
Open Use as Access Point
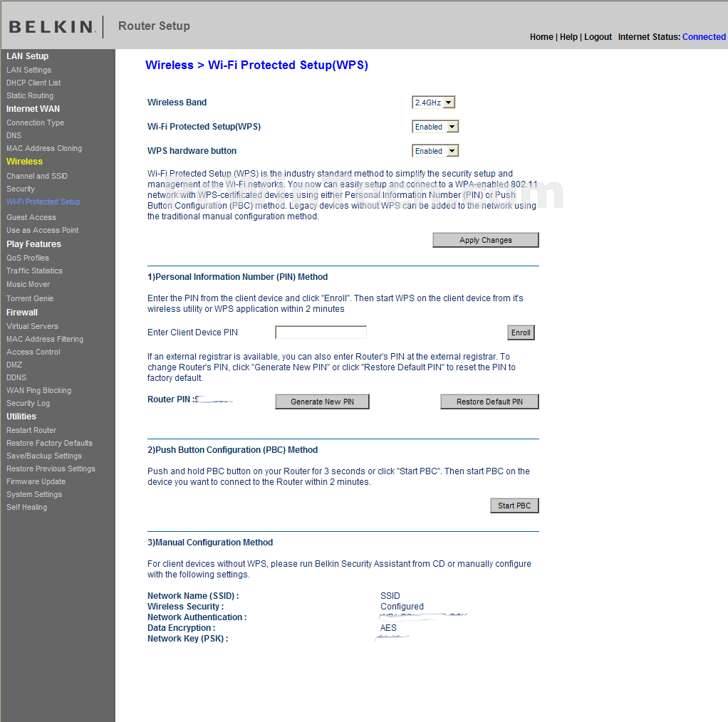pos(42,230)
